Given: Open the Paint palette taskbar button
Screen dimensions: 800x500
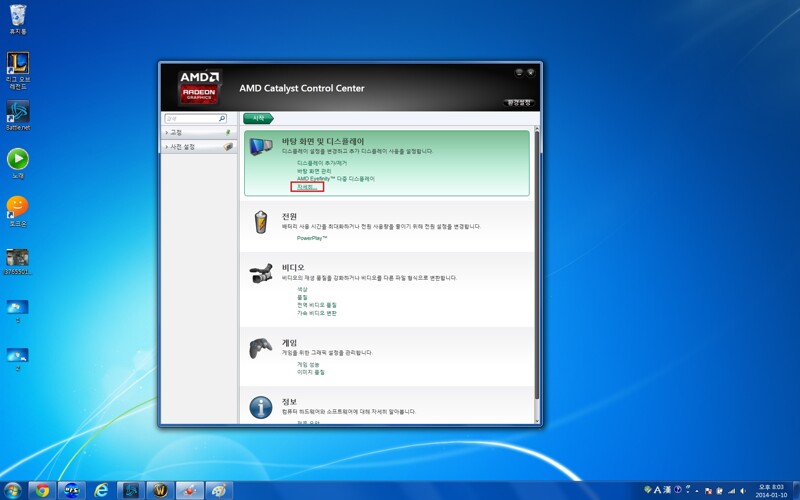Looking at the screenshot, I should 219,491.
